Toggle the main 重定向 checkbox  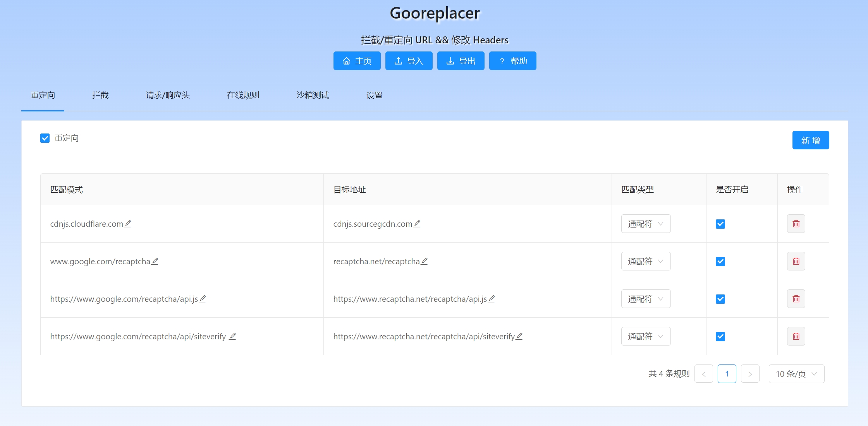click(45, 138)
